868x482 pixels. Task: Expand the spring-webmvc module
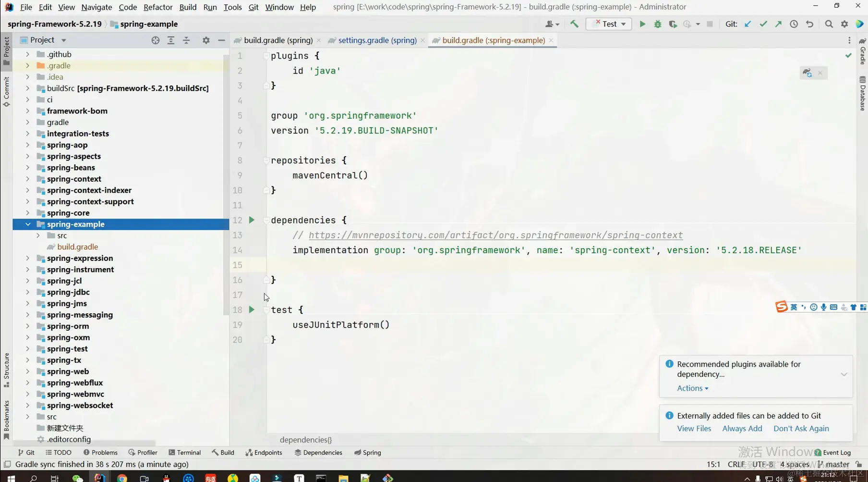tap(27, 394)
